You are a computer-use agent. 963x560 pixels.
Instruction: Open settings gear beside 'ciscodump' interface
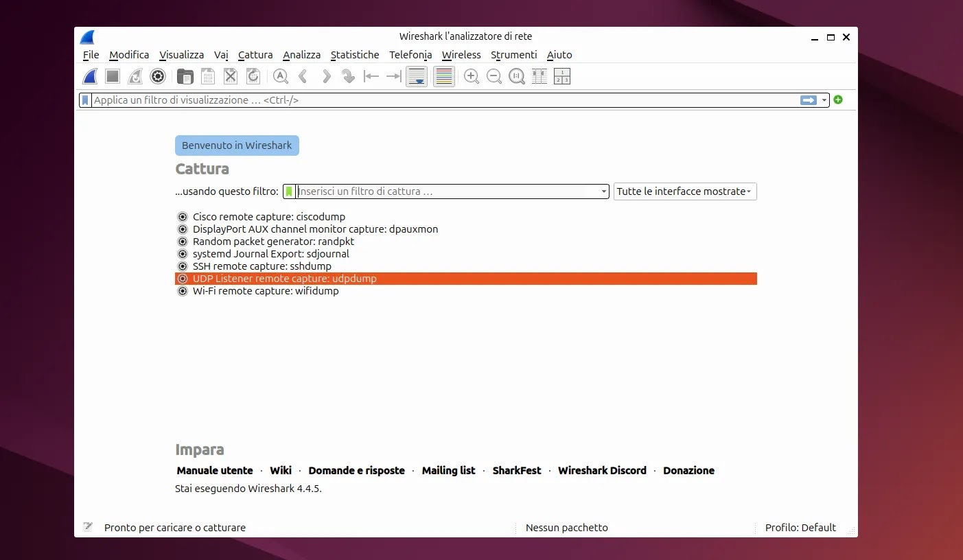[x=183, y=217]
